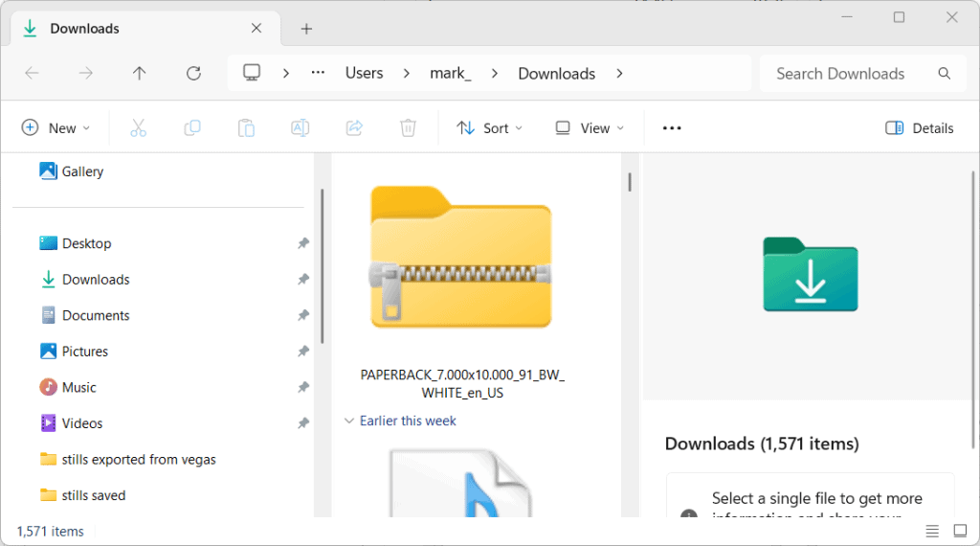Open the New item dropdown

click(x=56, y=128)
